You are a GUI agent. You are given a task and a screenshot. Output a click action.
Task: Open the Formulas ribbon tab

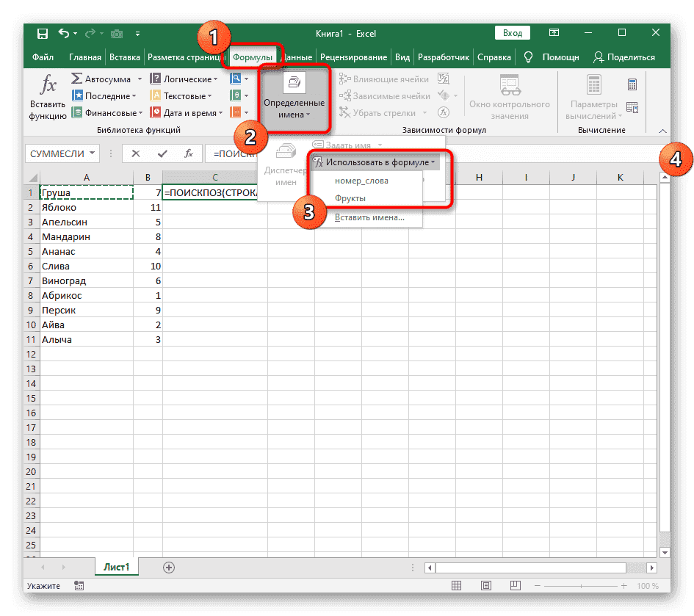pyautogui.click(x=252, y=57)
